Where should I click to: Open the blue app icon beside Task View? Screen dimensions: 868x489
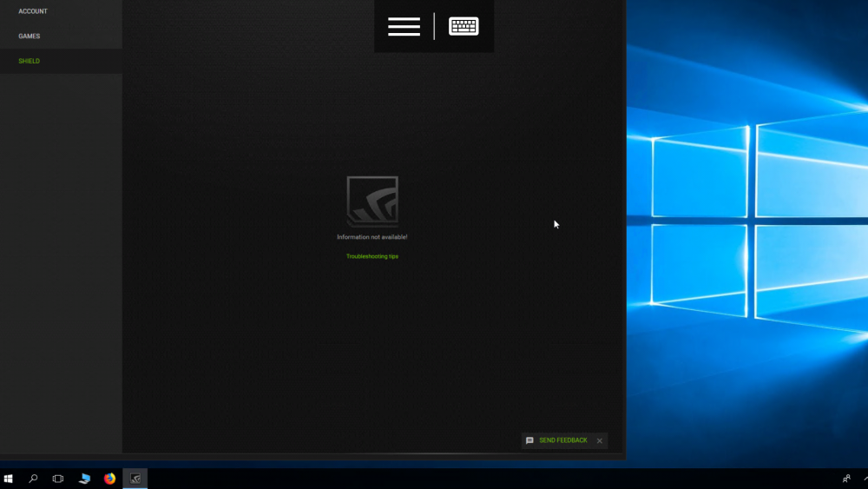pos(84,479)
